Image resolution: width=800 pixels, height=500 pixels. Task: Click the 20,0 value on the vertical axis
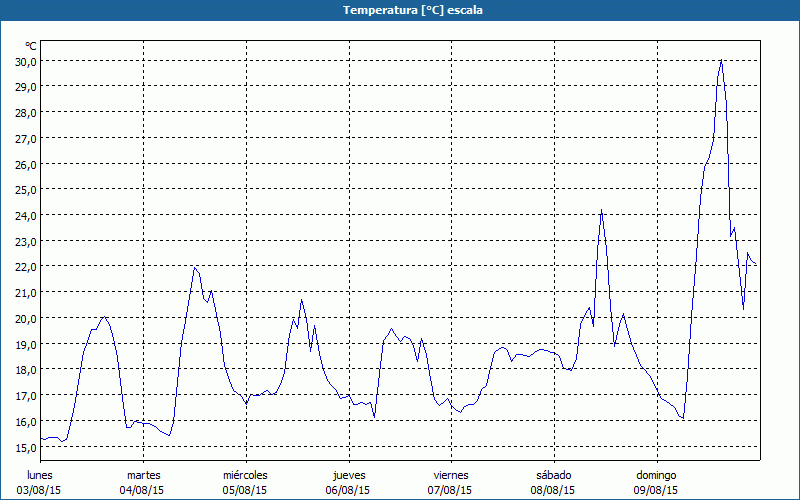(25, 318)
